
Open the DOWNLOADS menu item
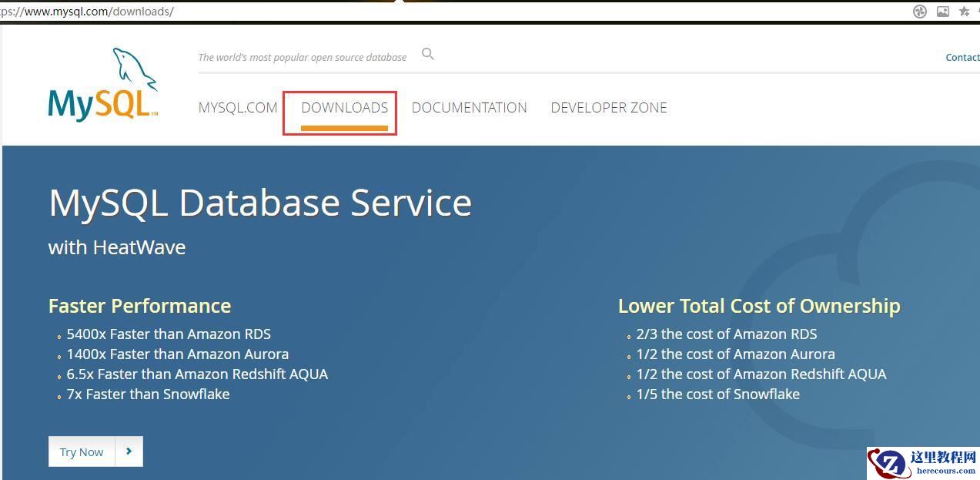(344, 108)
